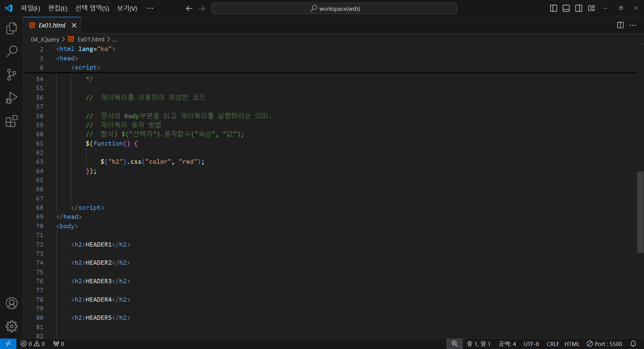Click the comment '제이쿼리 동작 방법'
Image resolution: width=644 pixels, height=349 pixels.
click(131, 125)
